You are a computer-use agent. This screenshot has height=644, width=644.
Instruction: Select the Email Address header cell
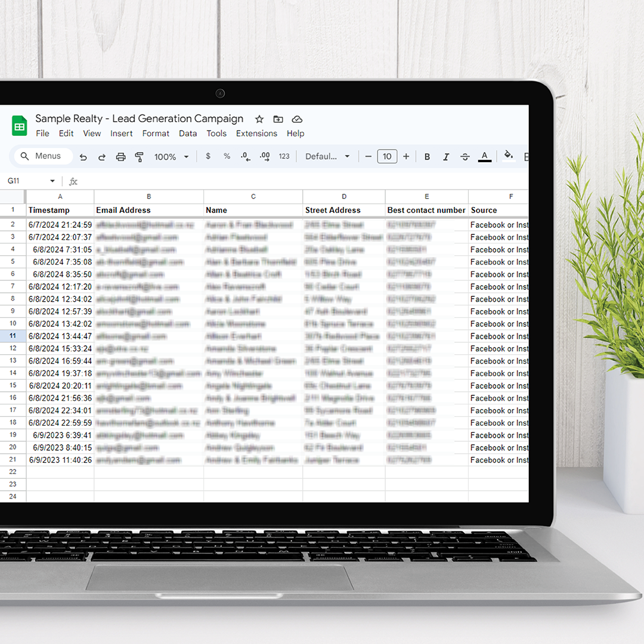[x=148, y=210]
